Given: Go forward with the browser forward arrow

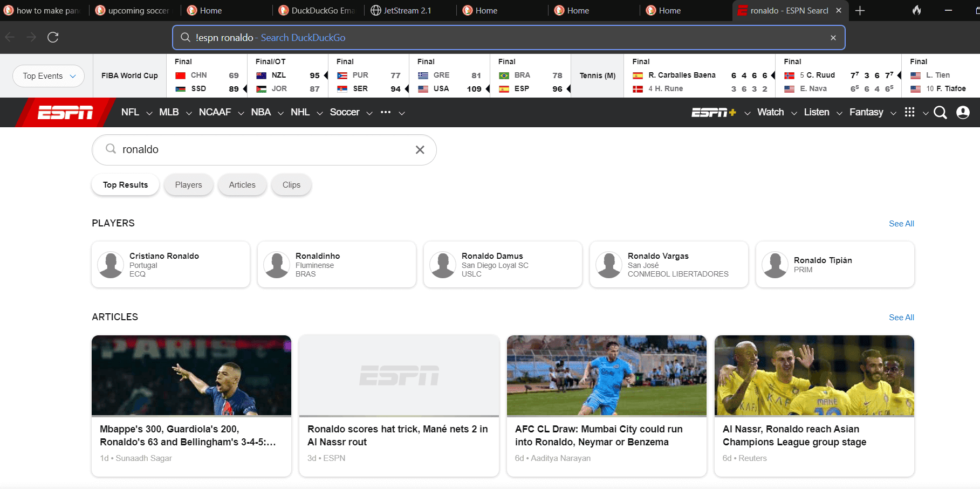Looking at the screenshot, I should point(31,37).
